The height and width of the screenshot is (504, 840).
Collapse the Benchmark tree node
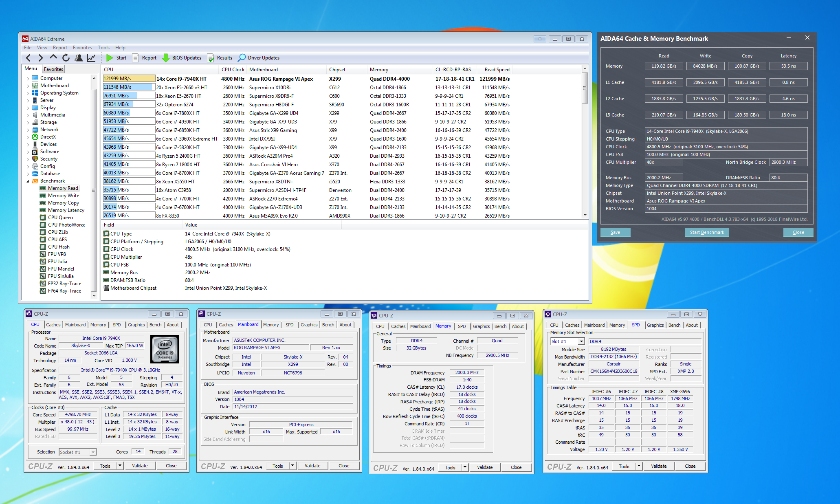click(x=28, y=181)
